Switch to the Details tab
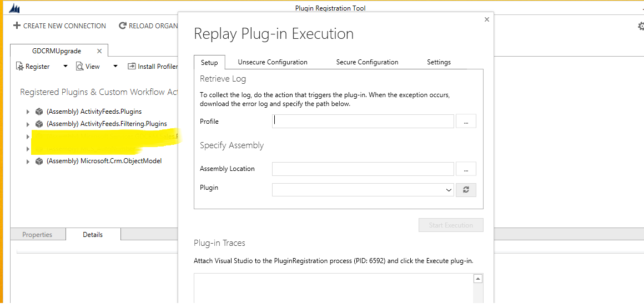 coord(93,235)
